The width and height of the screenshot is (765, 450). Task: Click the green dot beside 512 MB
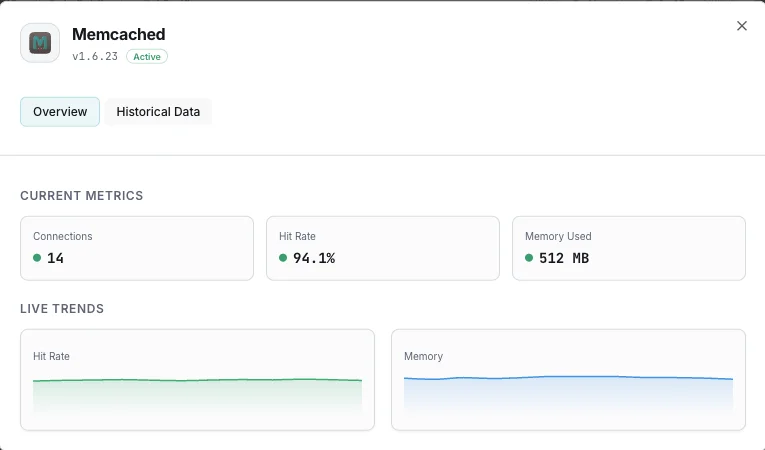tap(529, 258)
